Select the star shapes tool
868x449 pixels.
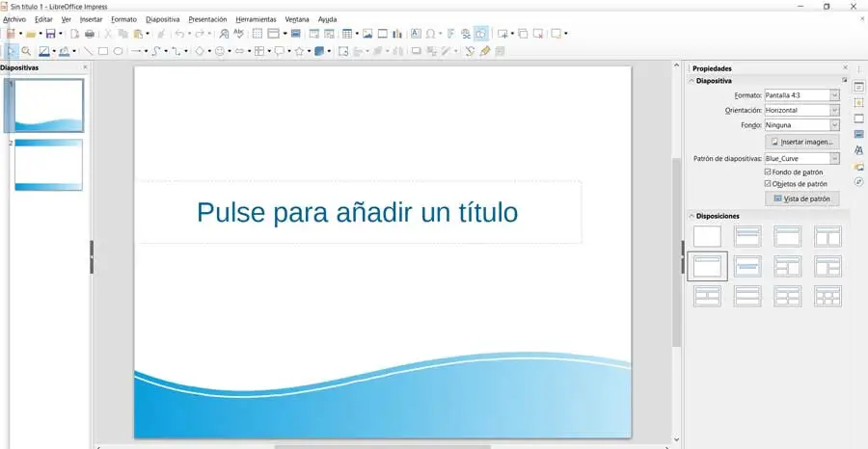pos(300,51)
